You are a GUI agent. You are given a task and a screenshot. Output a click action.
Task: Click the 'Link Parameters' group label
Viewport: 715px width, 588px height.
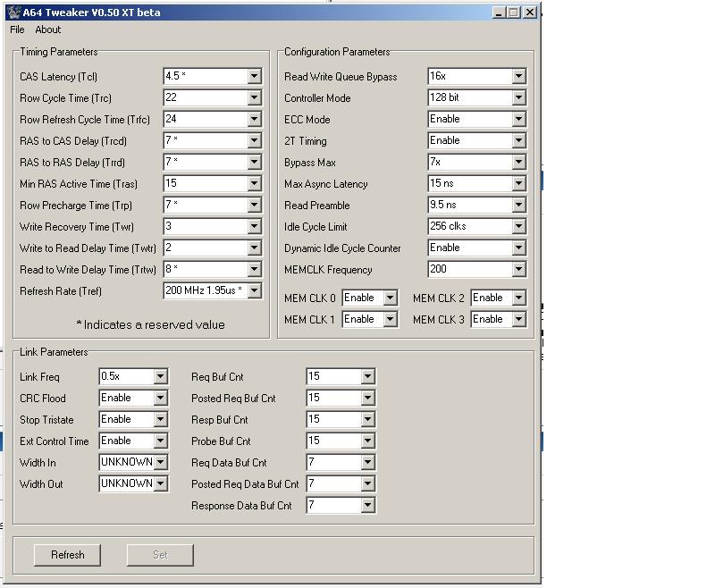54,352
